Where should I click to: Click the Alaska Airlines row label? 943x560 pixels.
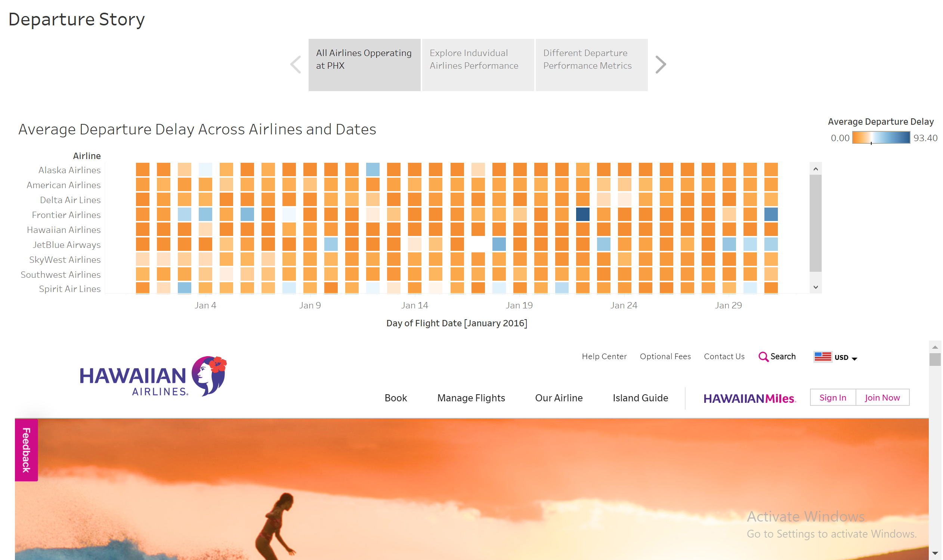69,170
